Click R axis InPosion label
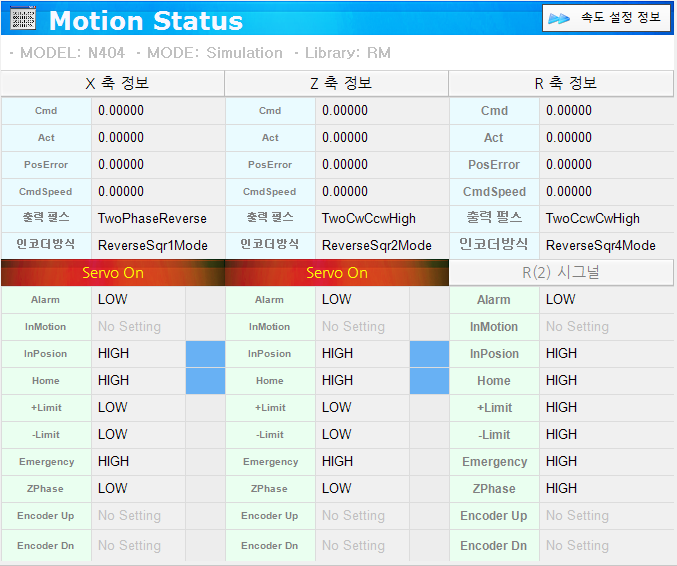Image resolution: width=677 pixels, height=566 pixels. pyautogui.click(x=494, y=354)
